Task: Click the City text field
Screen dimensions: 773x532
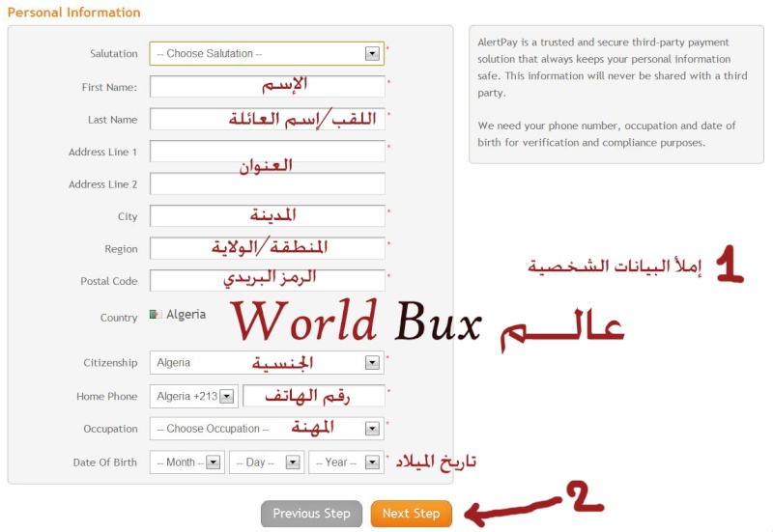Action: pyautogui.click(x=268, y=215)
